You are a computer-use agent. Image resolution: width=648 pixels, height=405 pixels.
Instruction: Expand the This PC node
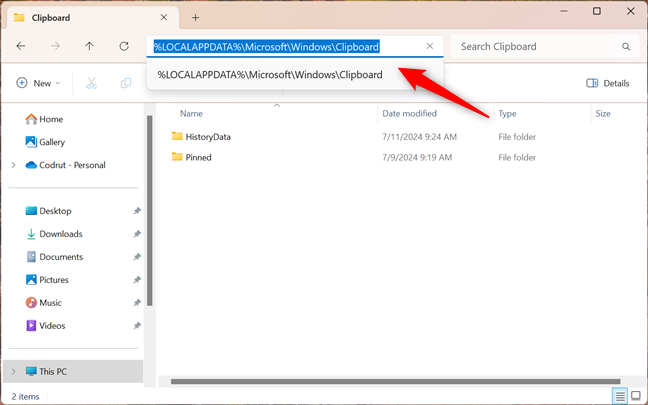(x=14, y=372)
